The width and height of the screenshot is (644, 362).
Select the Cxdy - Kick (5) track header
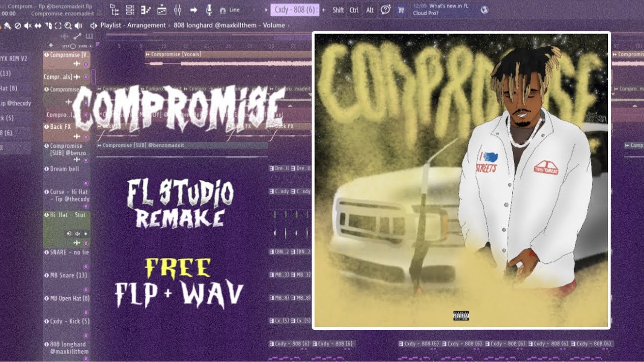(66, 327)
